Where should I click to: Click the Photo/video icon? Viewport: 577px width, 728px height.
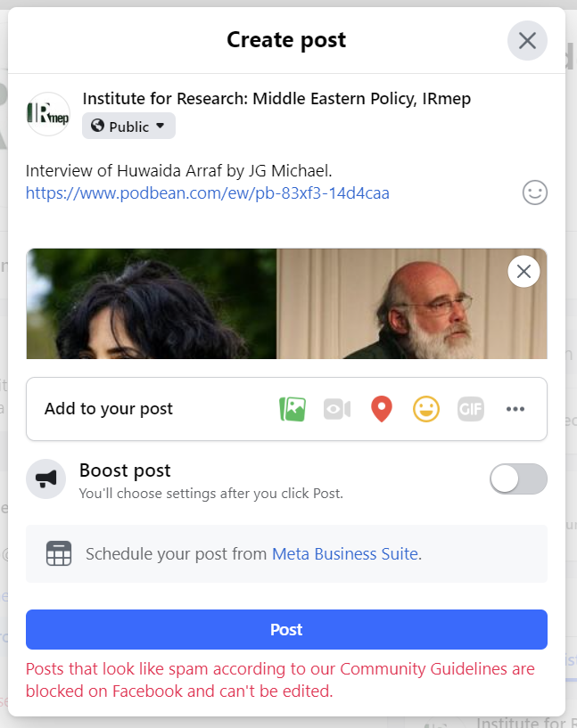293,409
